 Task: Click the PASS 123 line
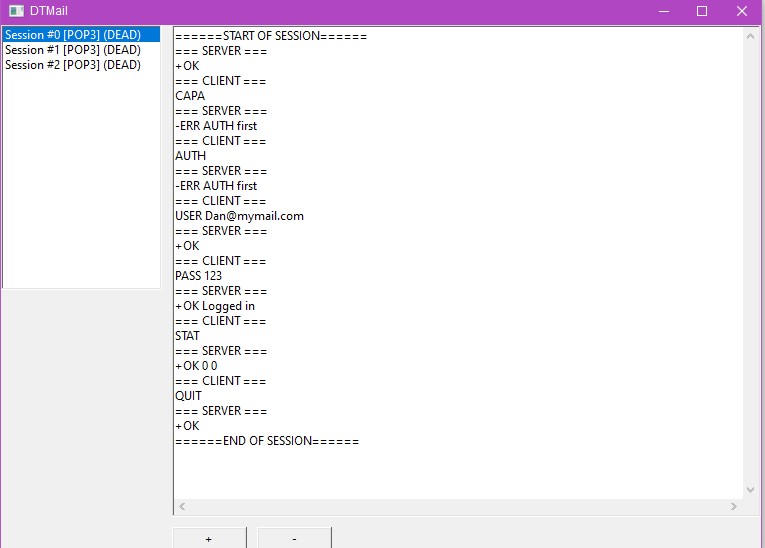[x=198, y=276]
